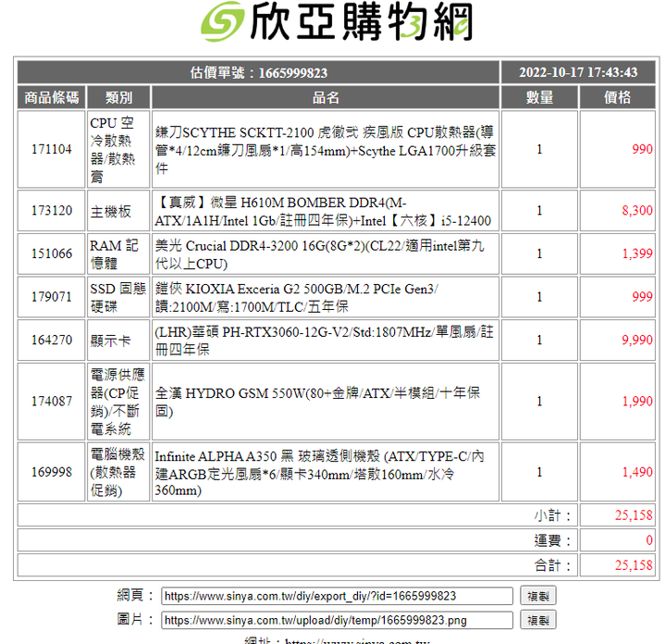
Task: Click the Infinite ALPHA A350 case product name
Action: [319, 473]
